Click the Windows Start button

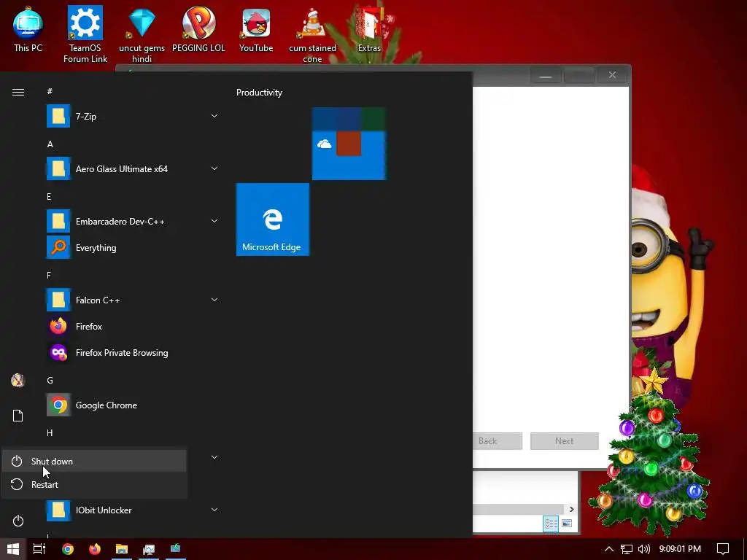13,549
